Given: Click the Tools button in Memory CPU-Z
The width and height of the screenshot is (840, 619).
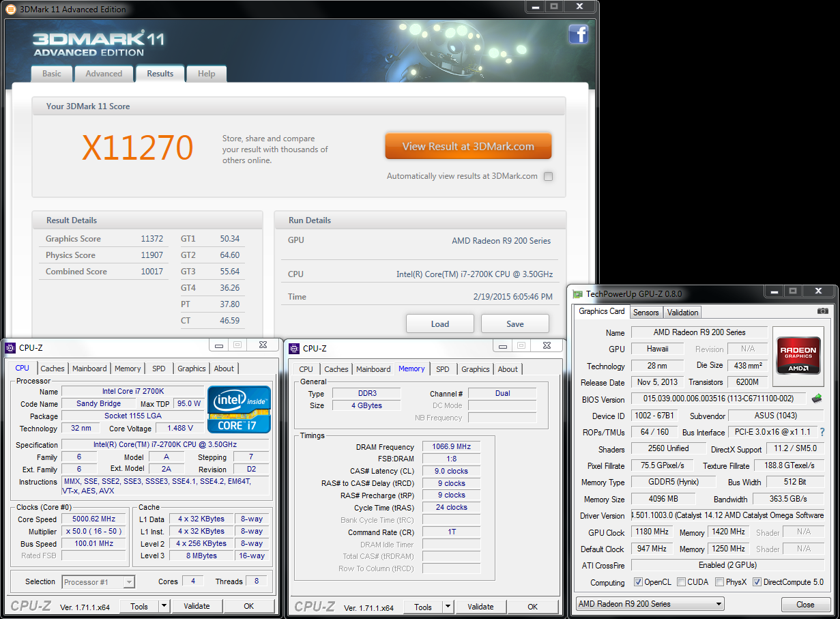Looking at the screenshot, I should [423, 607].
